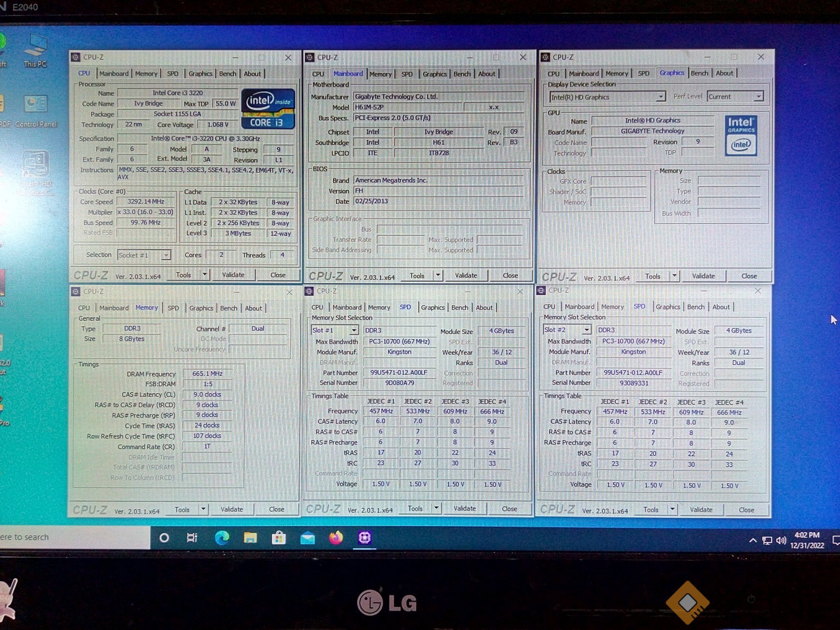
Task: Switch to CPU tab in Slot #2 SPD window
Action: click(x=549, y=307)
